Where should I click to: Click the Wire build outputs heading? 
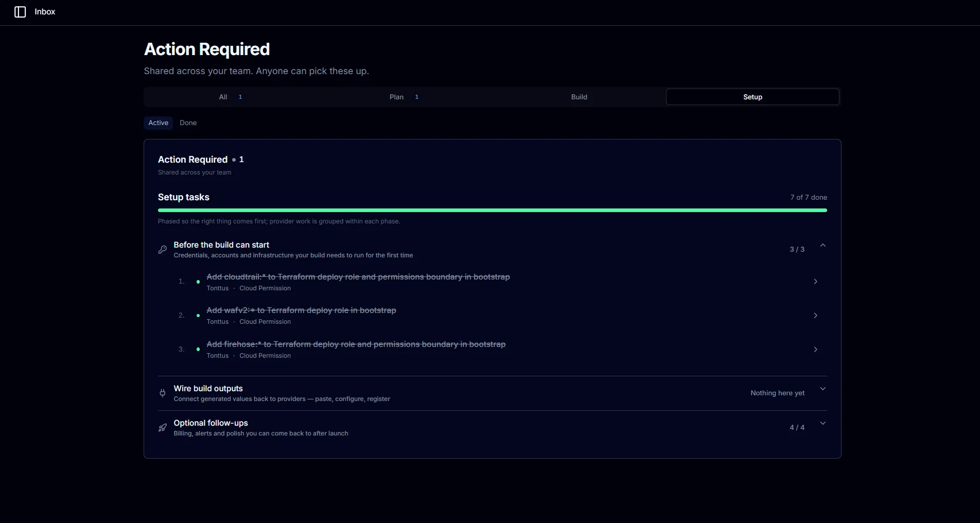click(x=208, y=388)
